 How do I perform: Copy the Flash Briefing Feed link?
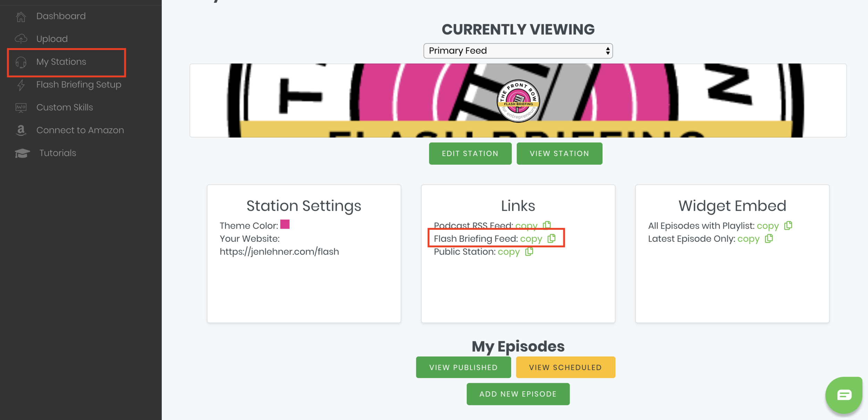point(531,239)
